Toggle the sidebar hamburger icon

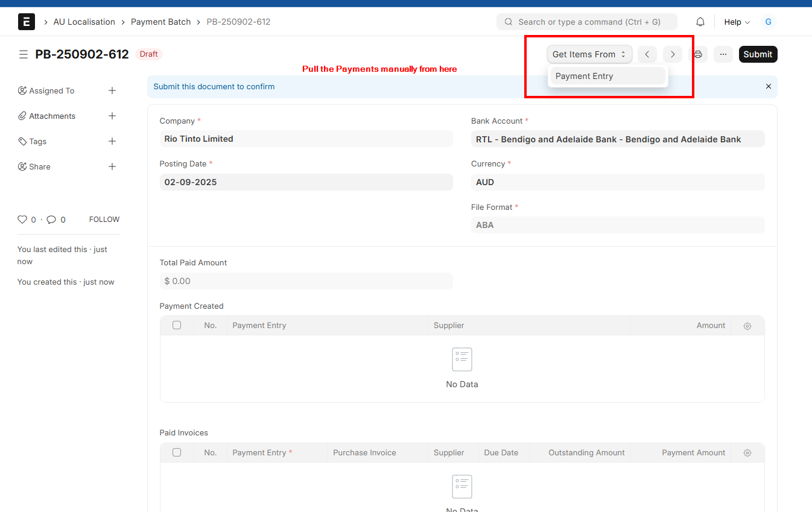24,54
